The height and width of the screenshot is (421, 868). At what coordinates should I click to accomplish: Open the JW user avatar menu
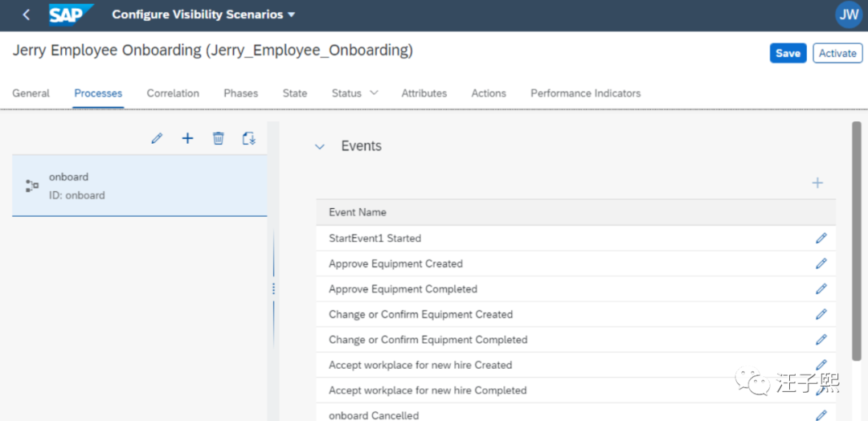[849, 14]
